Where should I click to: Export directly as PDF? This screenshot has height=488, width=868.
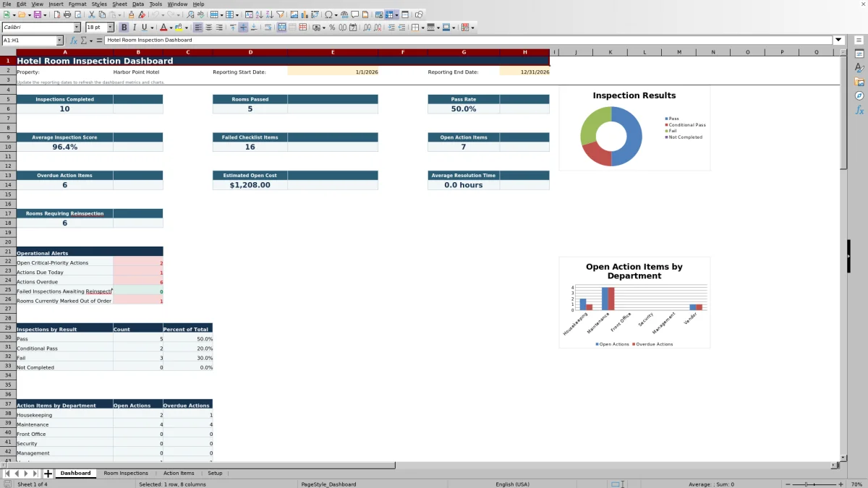(x=56, y=14)
